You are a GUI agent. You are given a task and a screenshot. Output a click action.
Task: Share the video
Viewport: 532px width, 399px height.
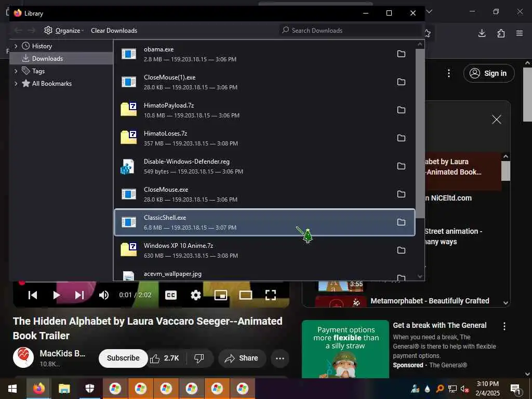coord(242,358)
